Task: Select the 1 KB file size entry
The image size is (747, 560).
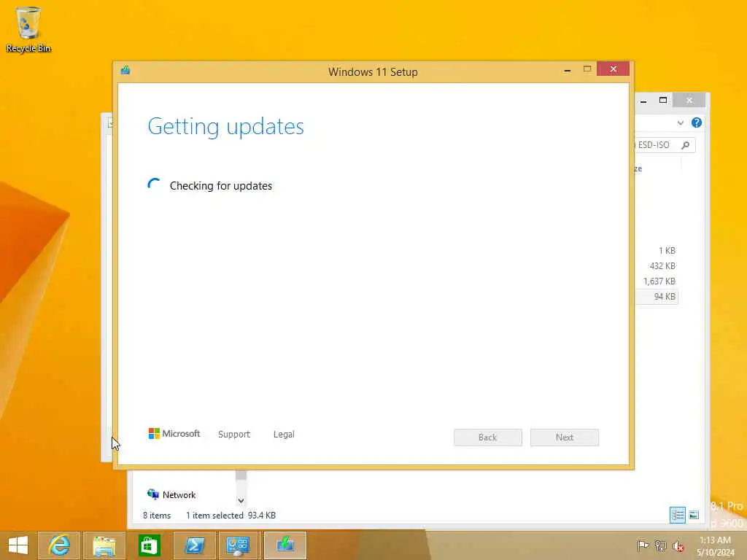Action: pyautogui.click(x=667, y=251)
